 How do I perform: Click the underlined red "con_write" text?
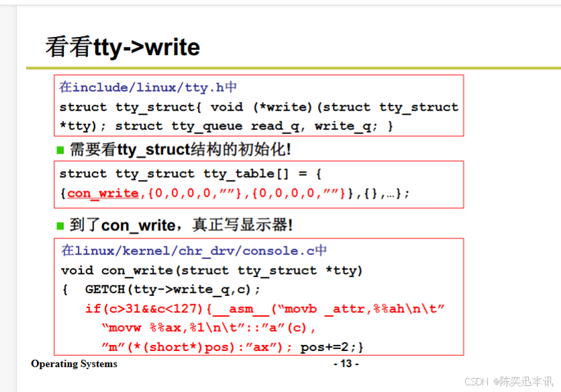pos(103,193)
